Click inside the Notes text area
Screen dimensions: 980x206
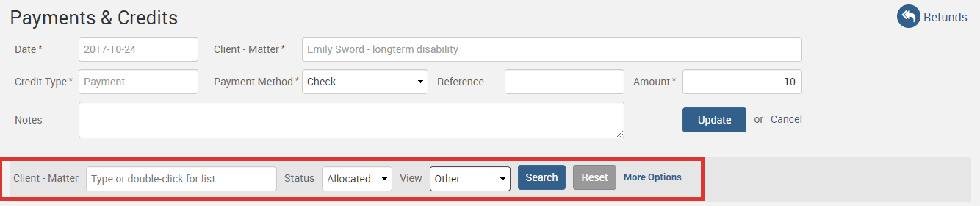point(351,120)
